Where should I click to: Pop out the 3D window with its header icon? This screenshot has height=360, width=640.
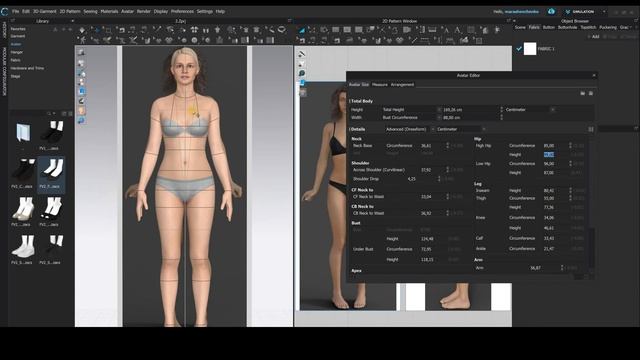click(289, 21)
